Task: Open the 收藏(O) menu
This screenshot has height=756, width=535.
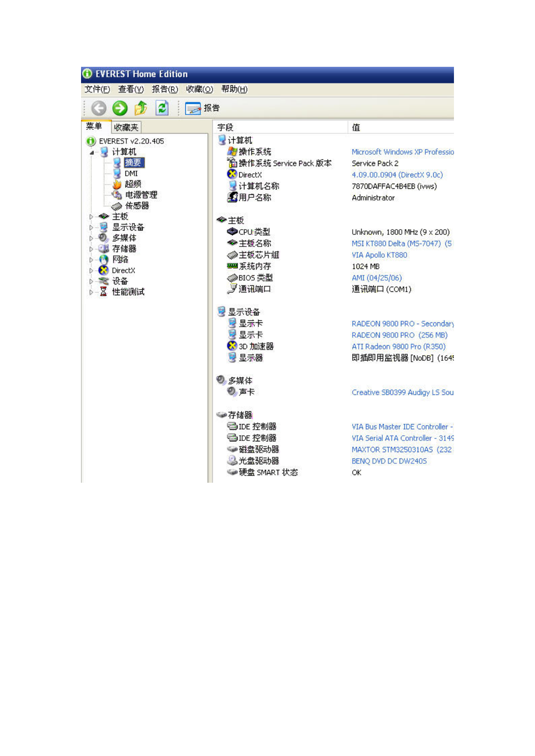Action: 200,89
